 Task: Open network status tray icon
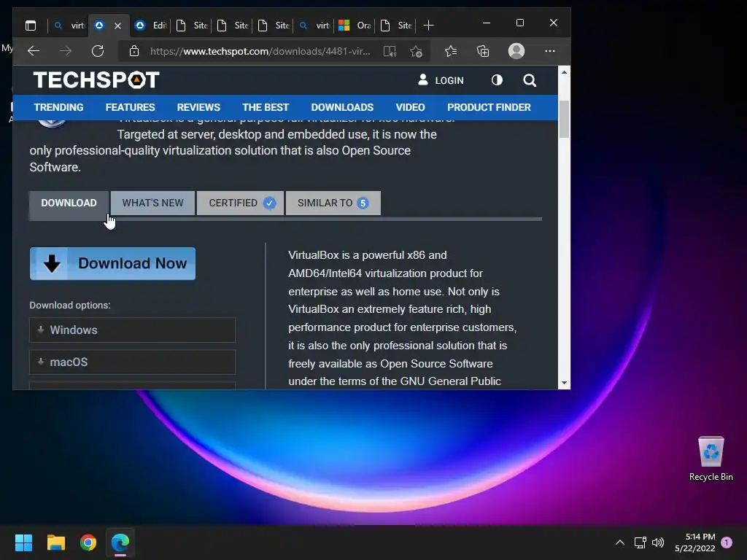click(x=640, y=542)
